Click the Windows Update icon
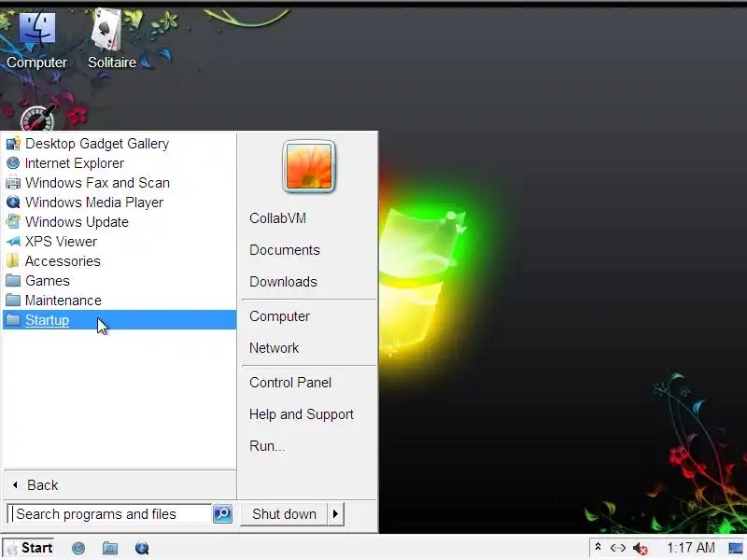The width and height of the screenshot is (747, 560). [13, 221]
